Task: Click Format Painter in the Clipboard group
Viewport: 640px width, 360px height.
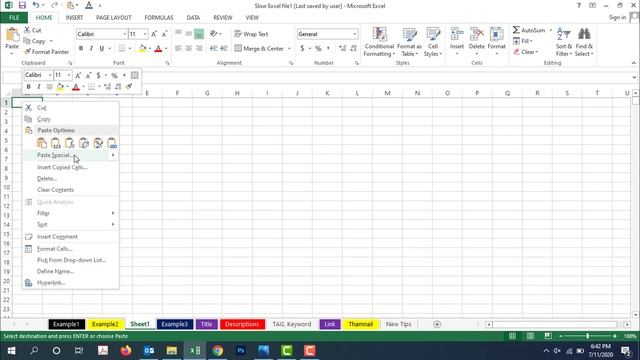Action: pyautogui.click(x=46, y=52)
